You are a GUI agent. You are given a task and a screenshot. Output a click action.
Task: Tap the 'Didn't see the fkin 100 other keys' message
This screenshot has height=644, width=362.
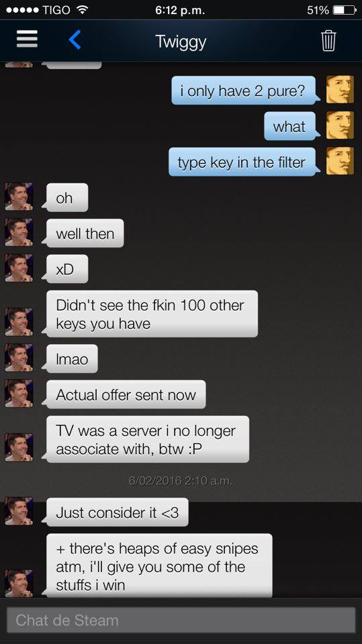[x=151, y=314]
